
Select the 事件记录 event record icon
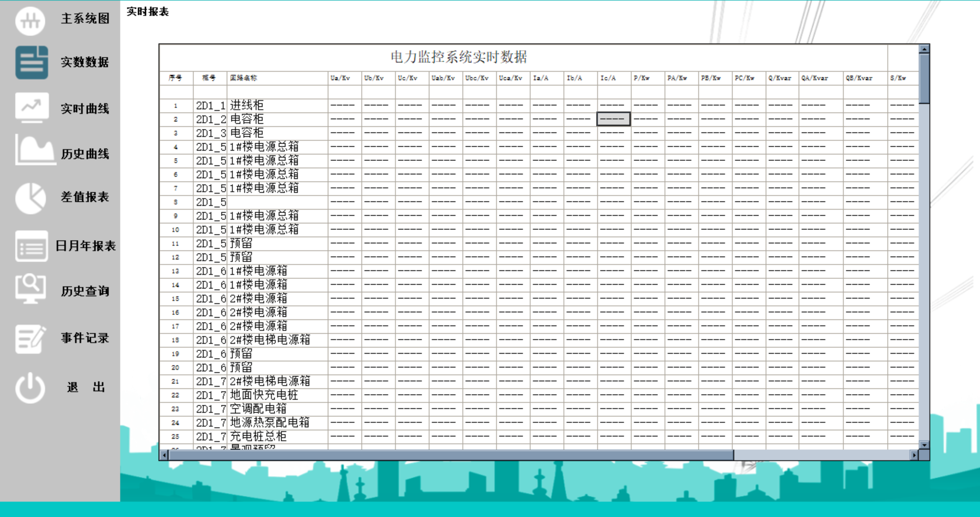31,337
